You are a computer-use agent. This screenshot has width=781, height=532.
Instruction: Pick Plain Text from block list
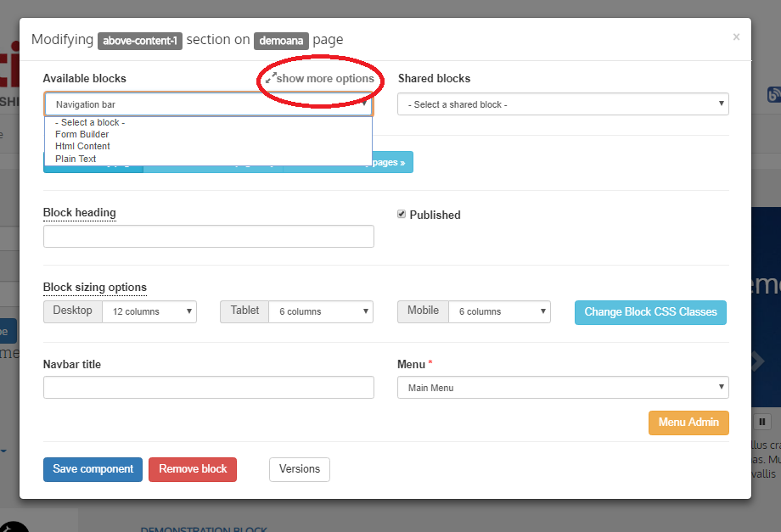point(76,159)
